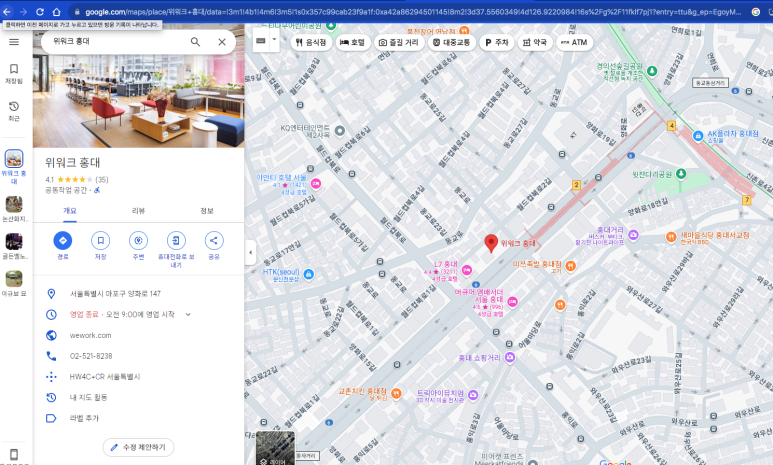Click the 수정 제안하기 button

coord(139,447)
